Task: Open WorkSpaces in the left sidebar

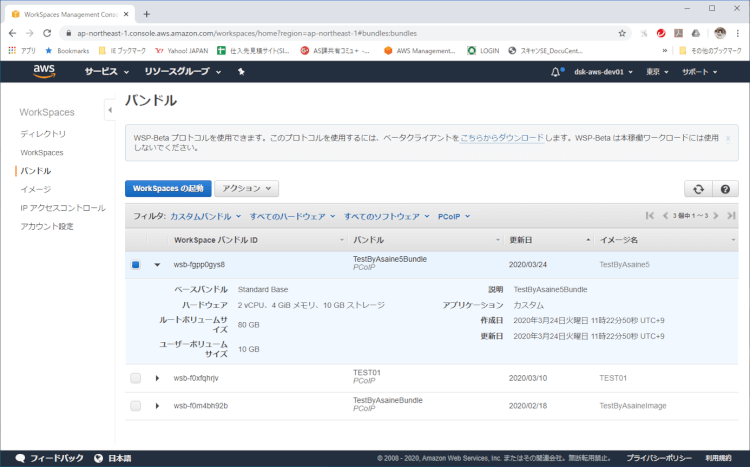Action: (42, 152)
